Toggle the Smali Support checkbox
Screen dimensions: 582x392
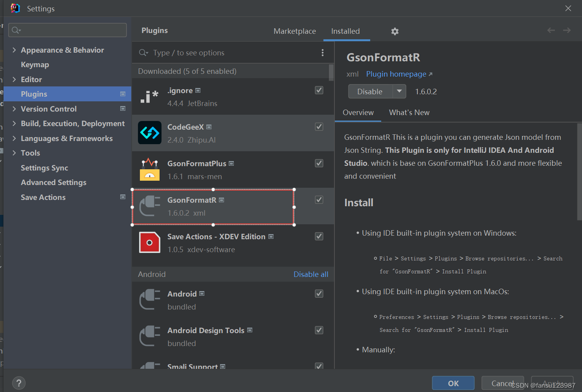pyautogui.click(x=319, y=366)
